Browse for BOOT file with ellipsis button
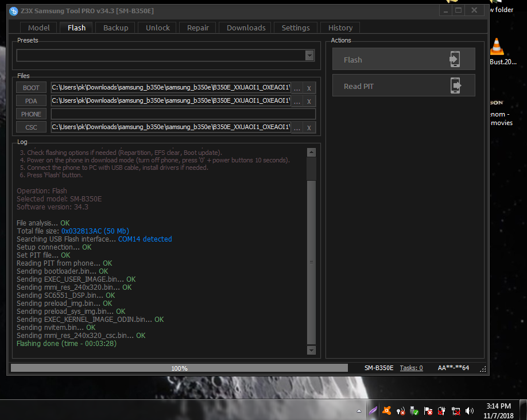 [297, 88]
